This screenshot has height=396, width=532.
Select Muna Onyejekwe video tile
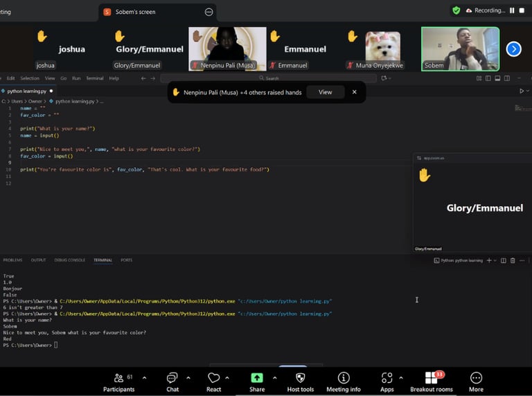tap(382, 49)
